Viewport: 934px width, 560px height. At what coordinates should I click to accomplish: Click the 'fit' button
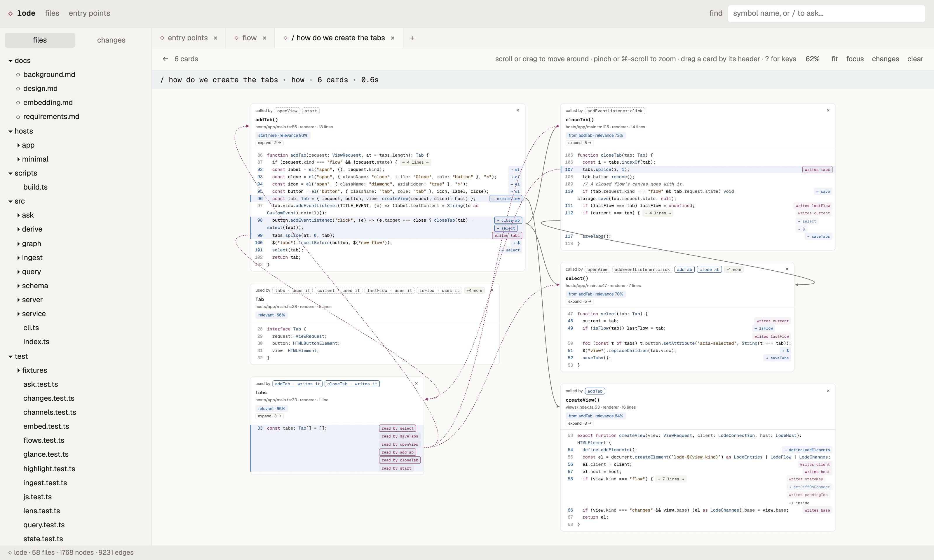[834, 59]
